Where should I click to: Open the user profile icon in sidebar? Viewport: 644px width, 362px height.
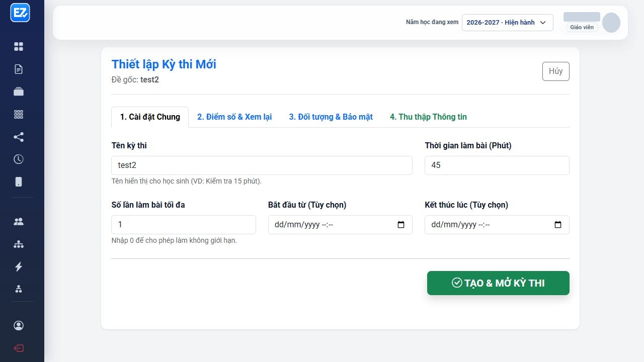(x=19, y=326)
